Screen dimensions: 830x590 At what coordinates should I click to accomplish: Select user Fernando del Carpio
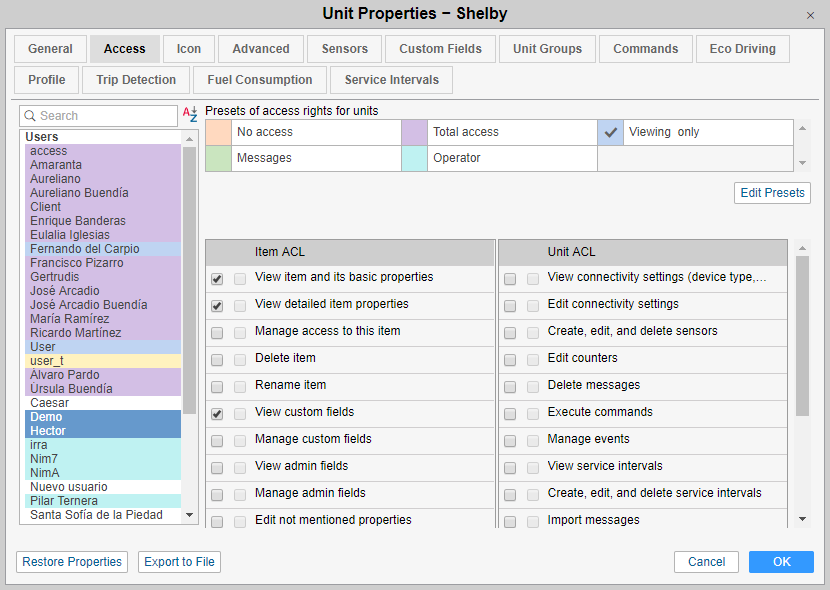(x=85, y=249)
